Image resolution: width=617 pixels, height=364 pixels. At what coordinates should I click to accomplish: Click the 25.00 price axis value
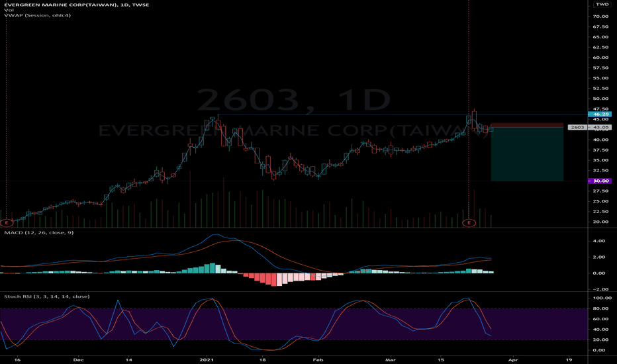pyautogui.click(x=601, y=201)
